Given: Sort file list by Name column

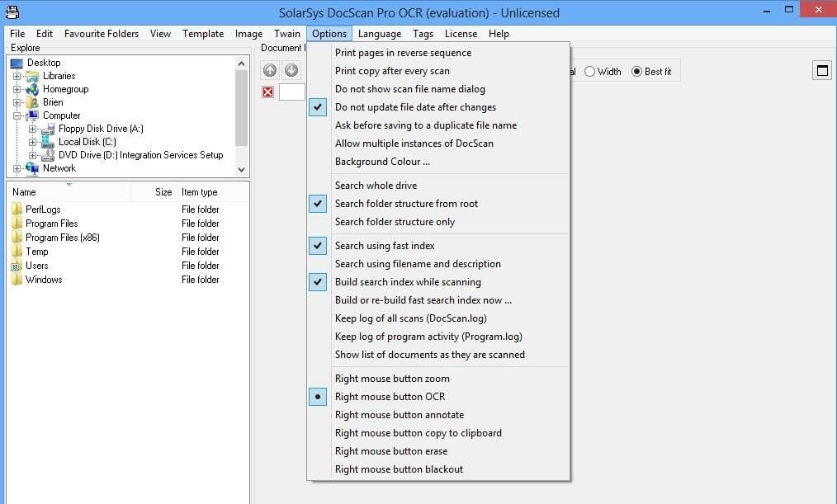Looking at the screenshot, I should point(69,192).
